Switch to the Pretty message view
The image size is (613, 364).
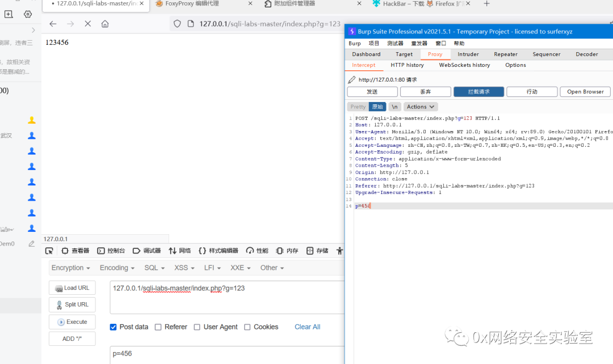click(x=358, y=107)
